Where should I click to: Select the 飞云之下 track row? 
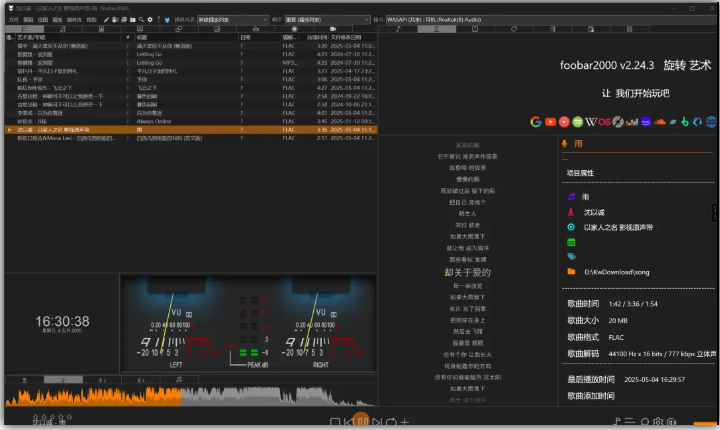pyautogui.click(x=191, y=88)
